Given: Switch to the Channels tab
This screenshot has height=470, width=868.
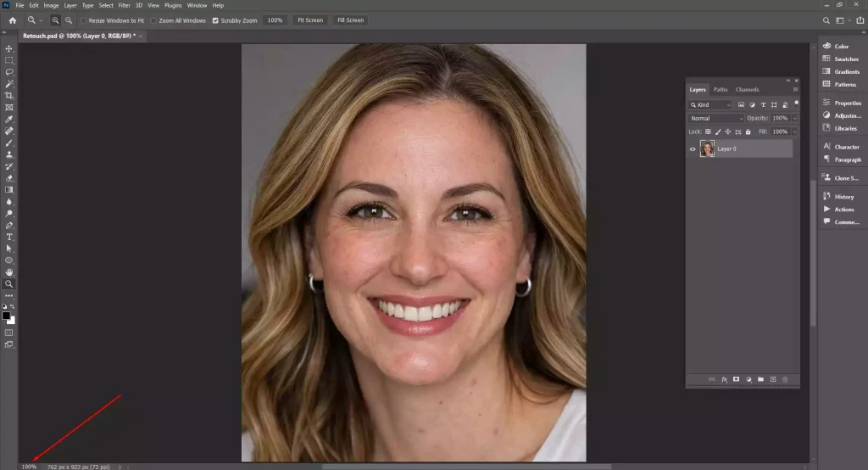Looking at the screenshot, I should pyautogui.click(x=747, y=89).
